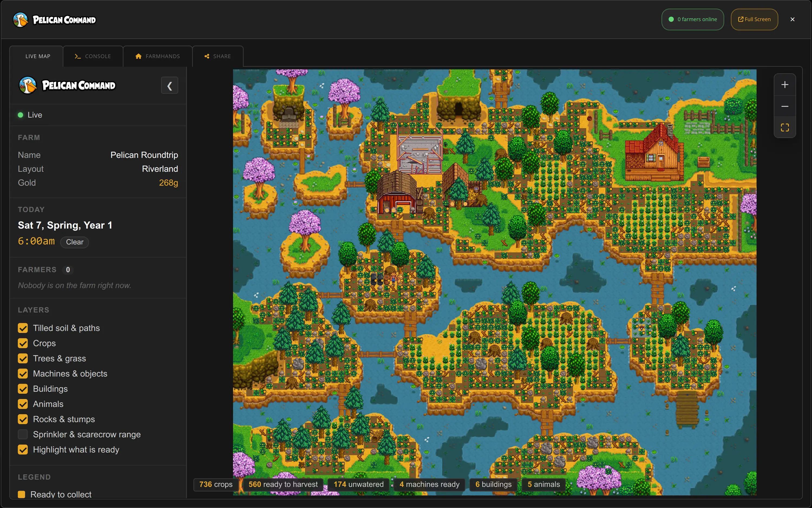This screenshot has width=812, height=508.
Task: Toggle Machines & objects layer
Action: tap(23, 374)
